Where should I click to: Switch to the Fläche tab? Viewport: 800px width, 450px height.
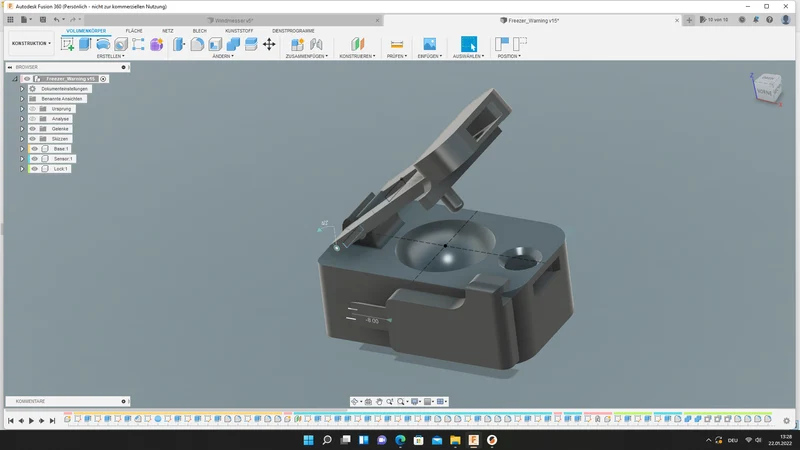point(134,31)
